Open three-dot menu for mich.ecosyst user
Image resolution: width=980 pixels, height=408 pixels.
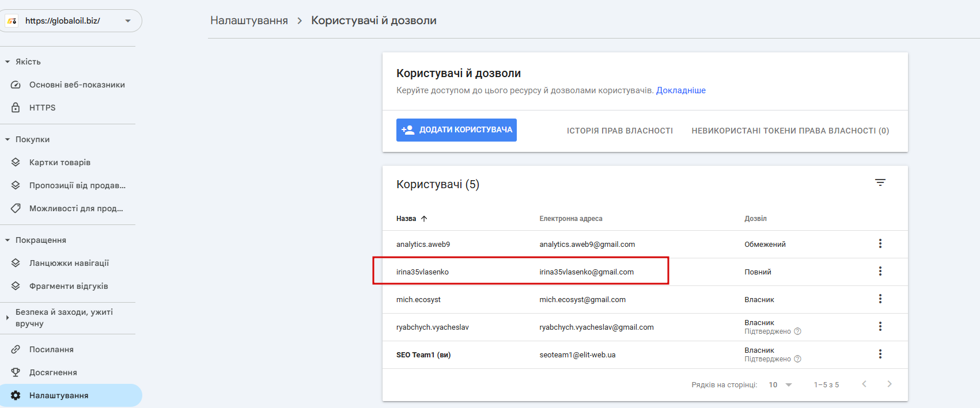(880, 299)
